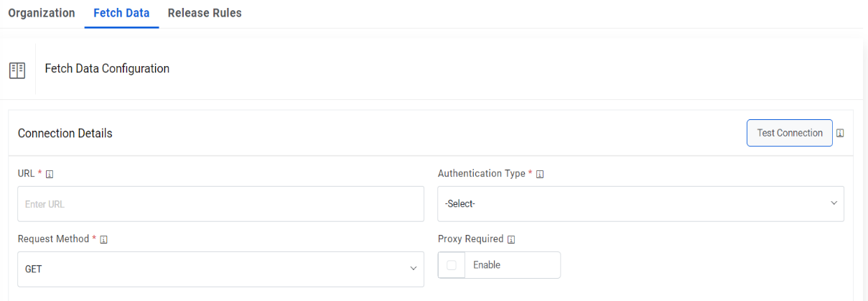Viewport: 868px width, 301px height.
Task: Click the Proxy Required label text
Action: click(470, 239)
